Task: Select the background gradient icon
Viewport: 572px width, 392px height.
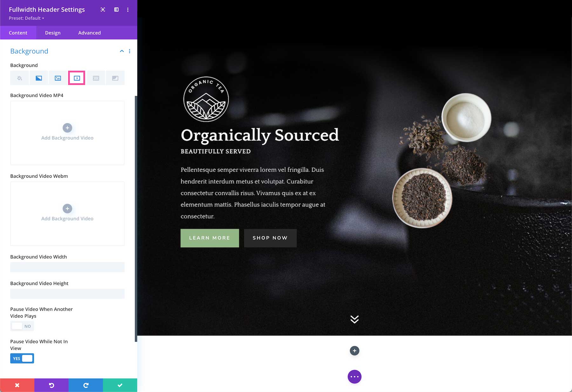Action: tap(39, 78)
